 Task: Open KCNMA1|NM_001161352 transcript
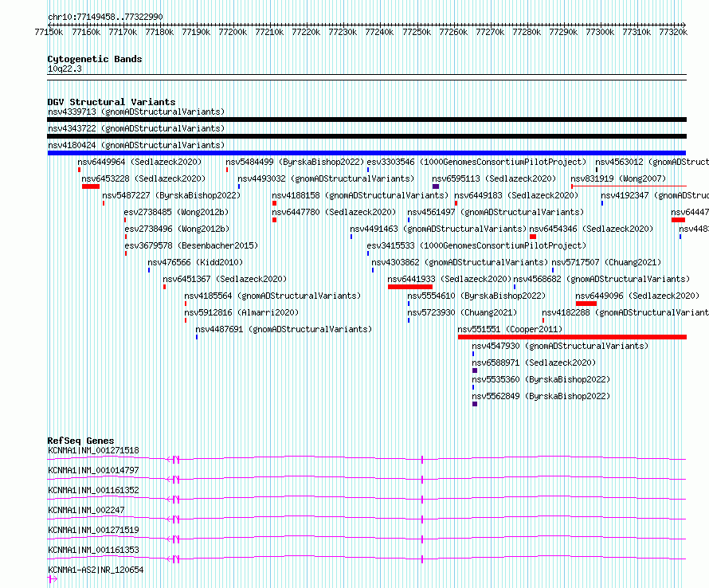click(x=93, y=490)
